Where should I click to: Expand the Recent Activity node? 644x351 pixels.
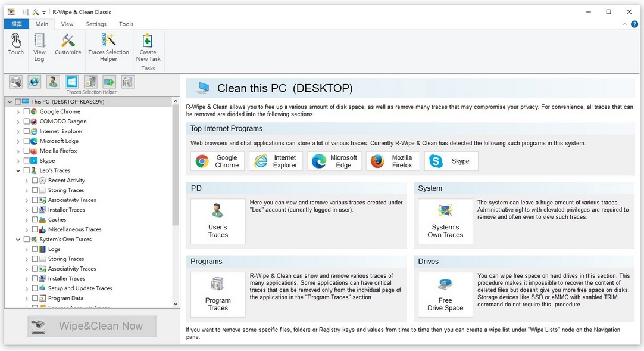tap(27, 181)
